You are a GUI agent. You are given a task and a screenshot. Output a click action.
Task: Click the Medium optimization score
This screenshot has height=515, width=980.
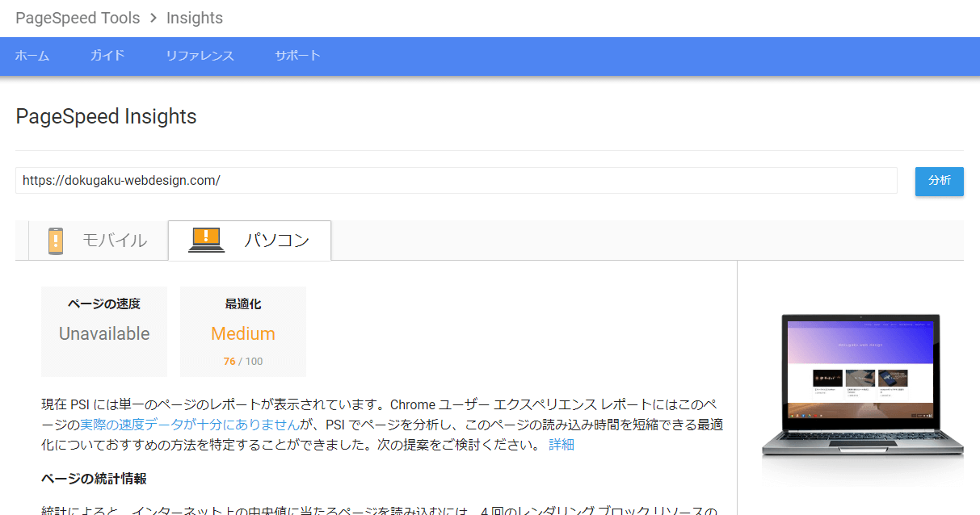point(243,333)
